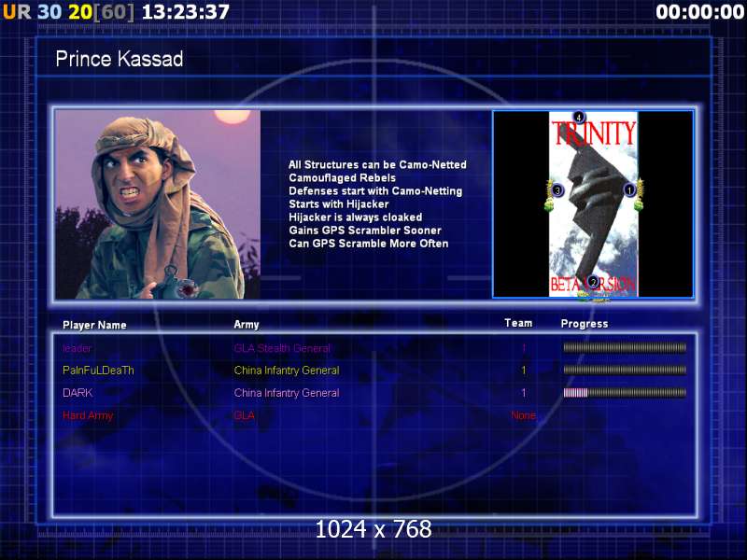Click the Prince Kassad general portrait
The width and height of the screenshot is (747, 560).
[157, 204]
